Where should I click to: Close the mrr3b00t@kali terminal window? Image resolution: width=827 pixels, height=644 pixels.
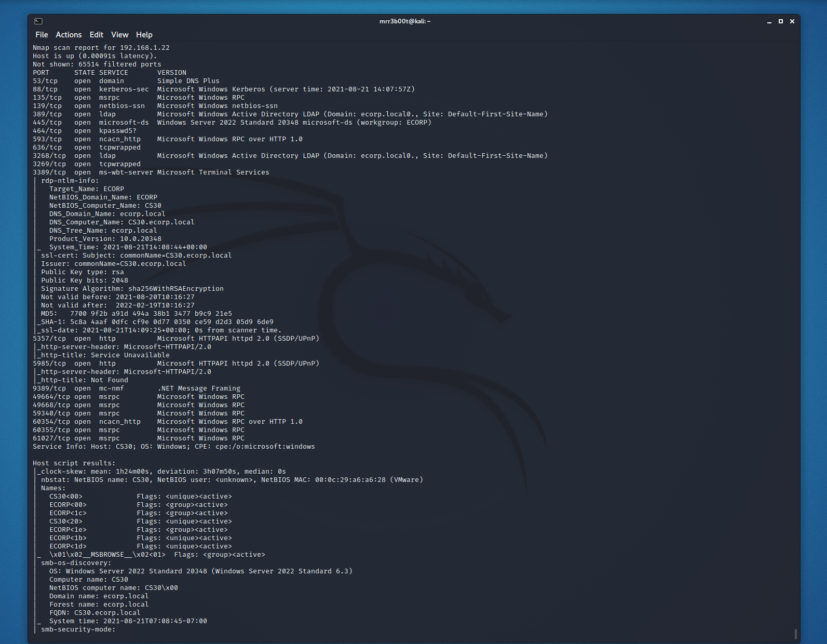tap(792, 21)
